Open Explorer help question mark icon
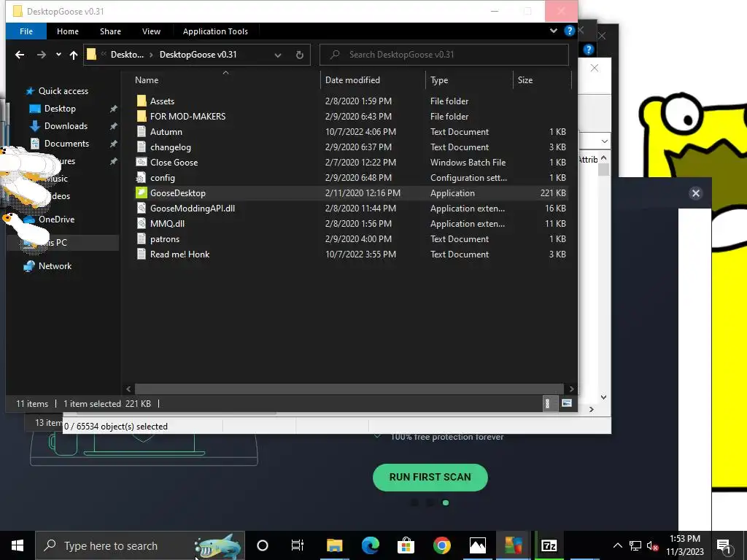The width and height of the screenshot is (747, 560). pyautogui.click(x=569, y=31)
